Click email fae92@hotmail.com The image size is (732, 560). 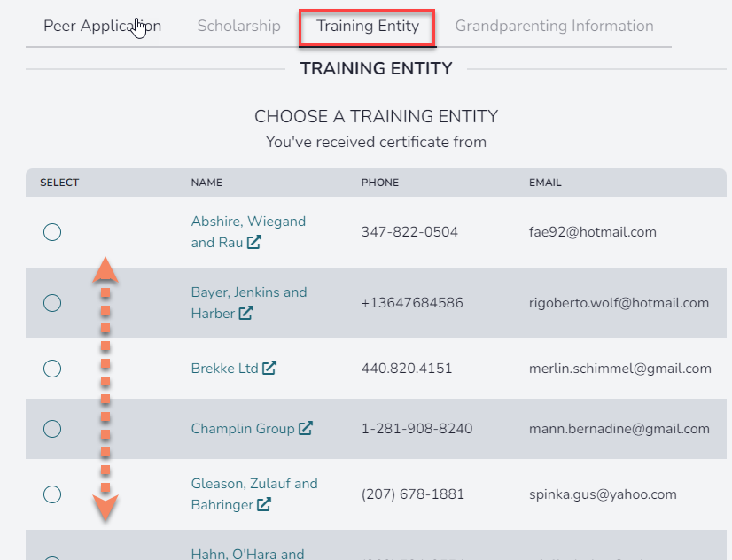(x=592, y=232)
